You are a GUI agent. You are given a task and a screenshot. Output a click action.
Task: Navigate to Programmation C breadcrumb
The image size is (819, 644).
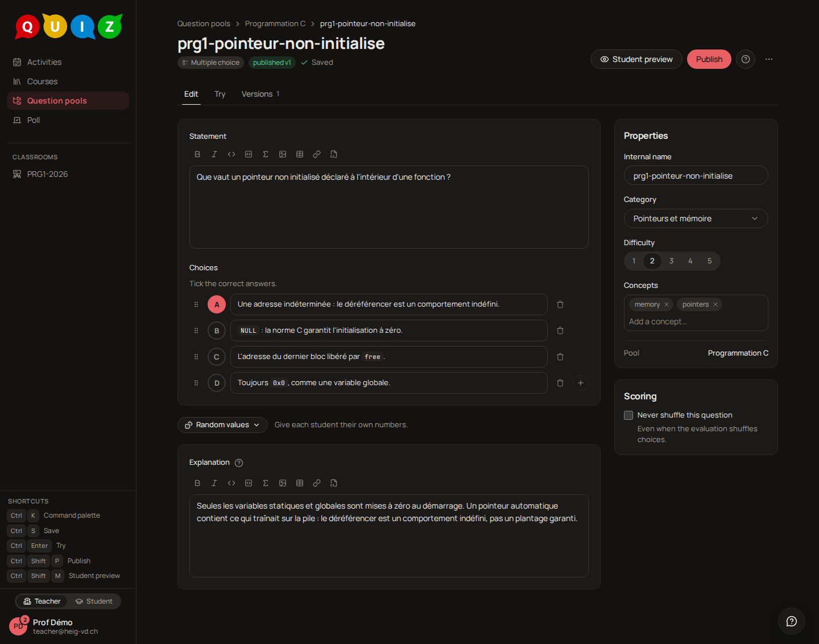275,24
